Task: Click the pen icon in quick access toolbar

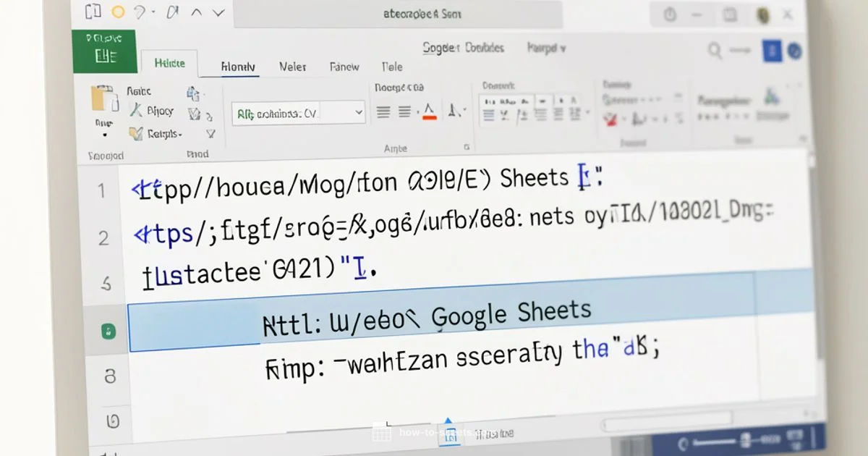Action: point(172,12)
